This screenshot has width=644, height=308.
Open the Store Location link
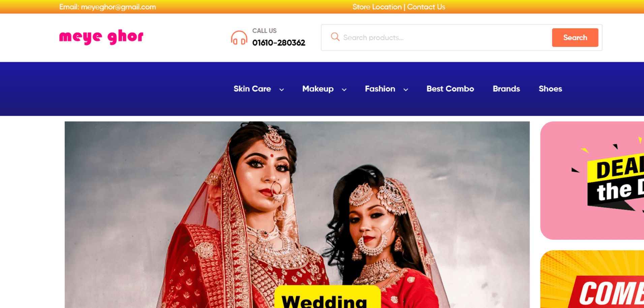pyautogui.click(x=377, y=7)
